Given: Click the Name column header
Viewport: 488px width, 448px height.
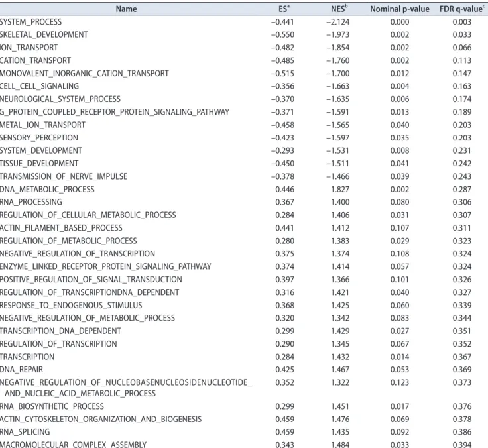Looking at the screenshot, I should point(126,9).
